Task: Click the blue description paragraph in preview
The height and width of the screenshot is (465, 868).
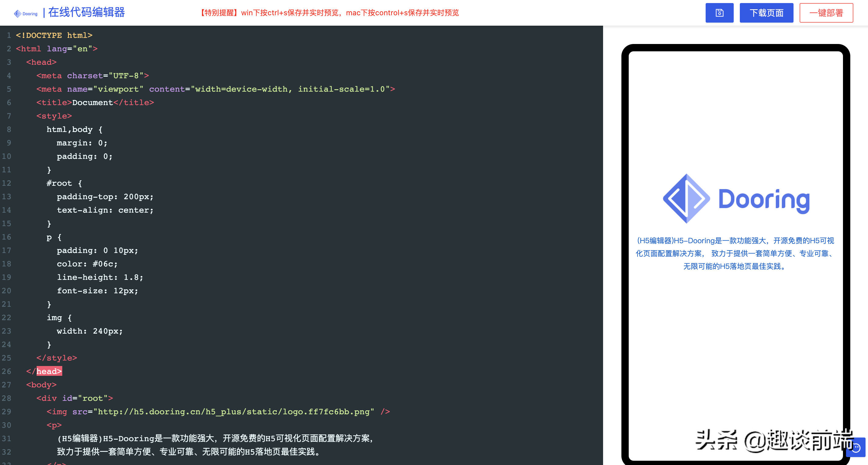Action: coord(735,254)
